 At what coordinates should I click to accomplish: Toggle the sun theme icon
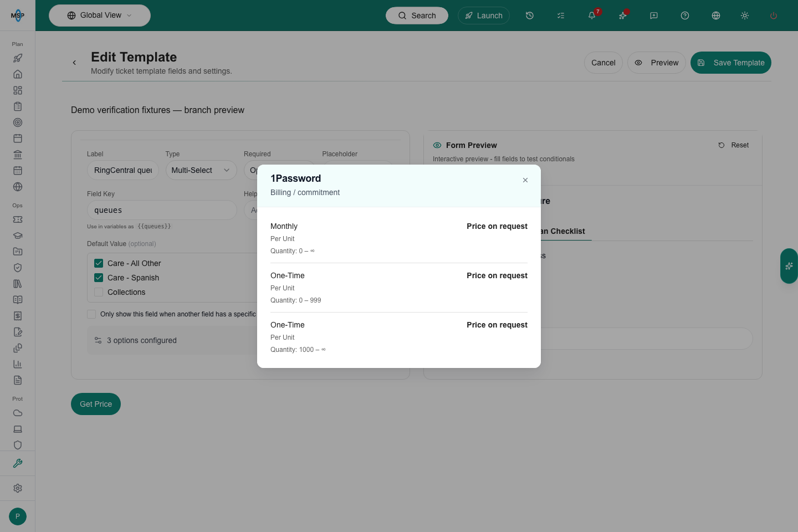pos(745,16)
